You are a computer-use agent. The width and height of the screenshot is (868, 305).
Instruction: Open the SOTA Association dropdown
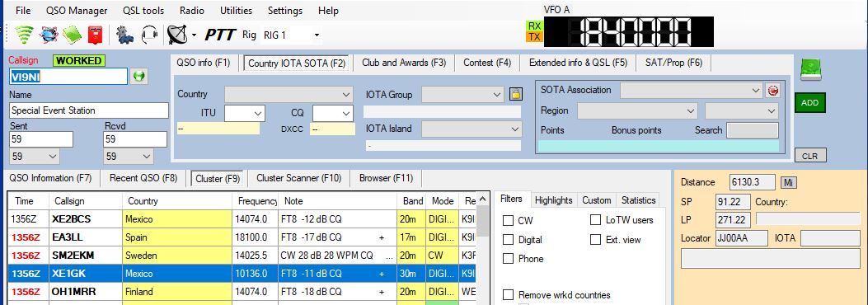pyautogui.click(x=692, y=90)
